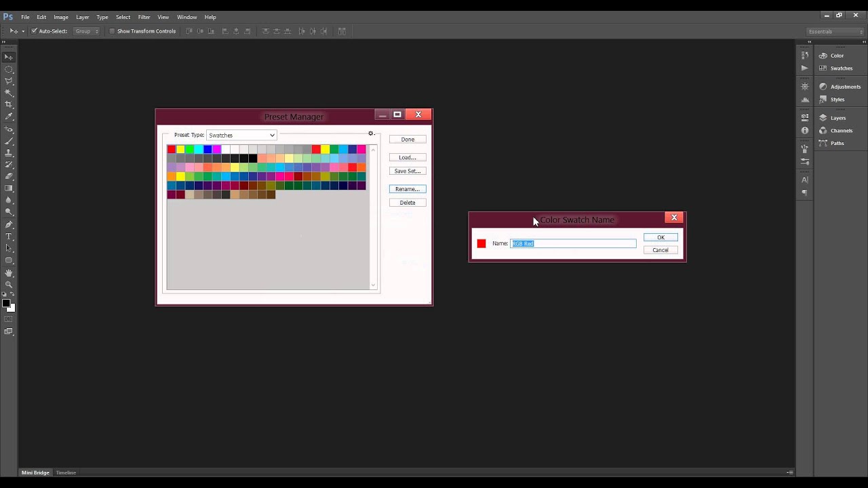Toggle Quick Mask mode in toolbar
The width and height of the screenshot is (868, 488).
[x=9, y=319]
